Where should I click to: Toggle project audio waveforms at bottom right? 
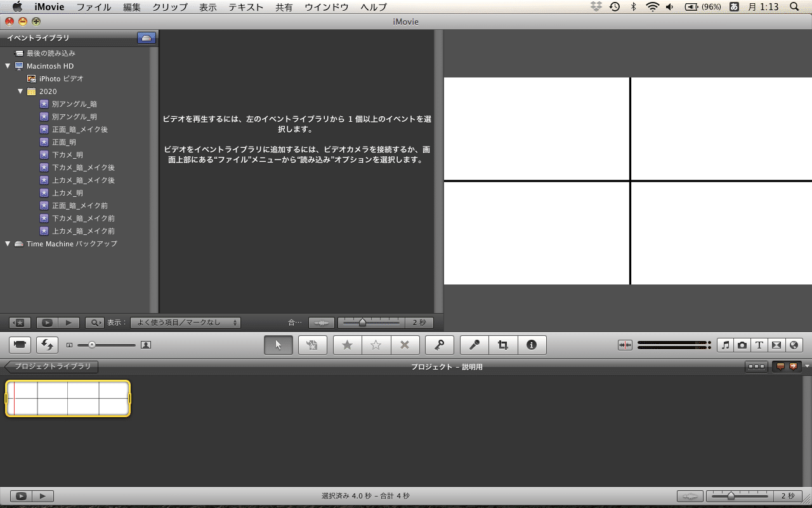pos(690,496)
